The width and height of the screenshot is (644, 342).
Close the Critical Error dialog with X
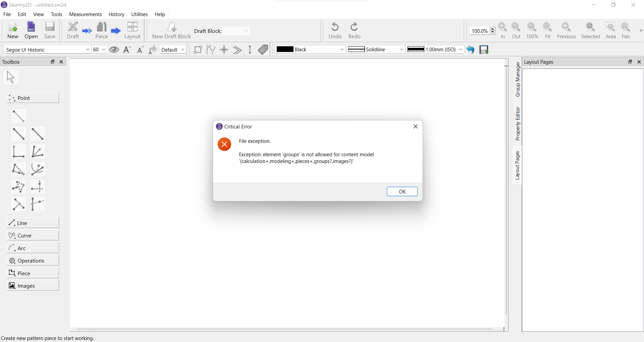[x=415, y=126]
